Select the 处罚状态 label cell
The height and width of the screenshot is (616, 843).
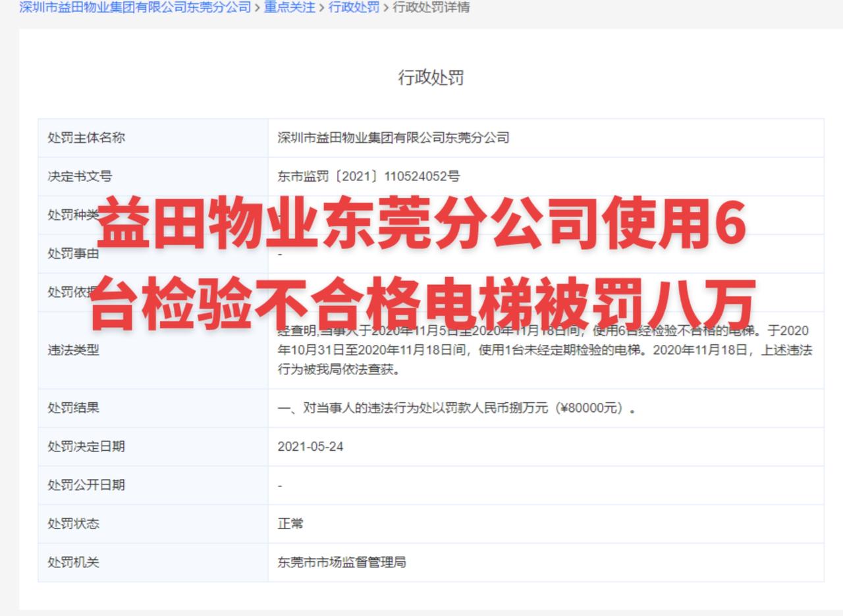(x=153, y=524)
